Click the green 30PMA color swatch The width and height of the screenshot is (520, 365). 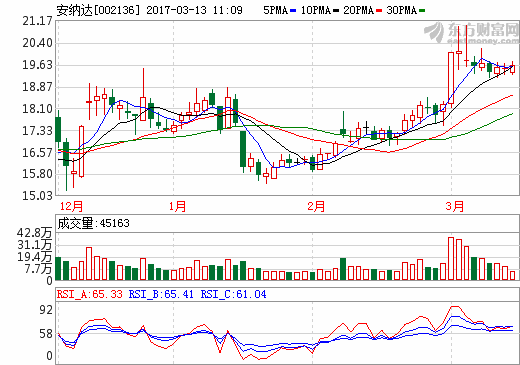tap(422, 11)
